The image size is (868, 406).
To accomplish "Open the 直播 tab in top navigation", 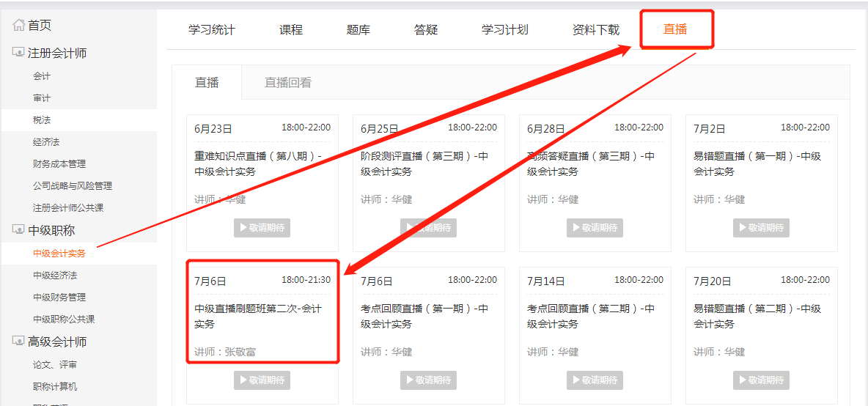I will (x=675, y=30).
